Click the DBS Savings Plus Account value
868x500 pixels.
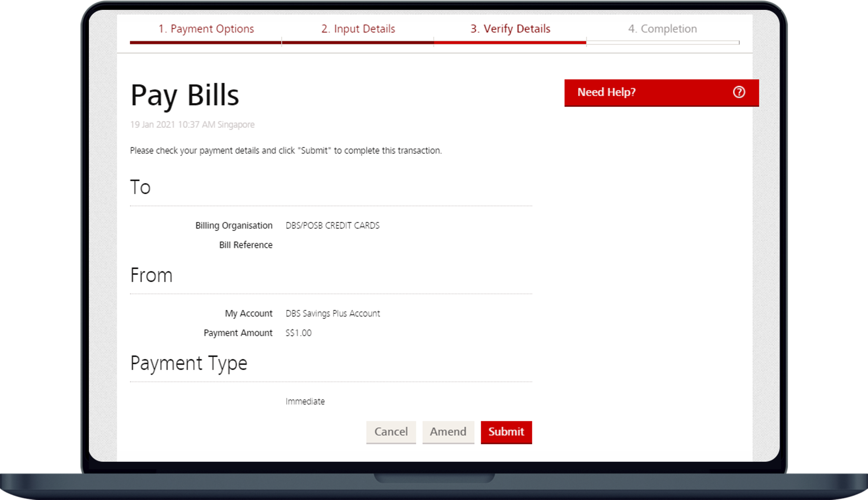tap(332, 313)
